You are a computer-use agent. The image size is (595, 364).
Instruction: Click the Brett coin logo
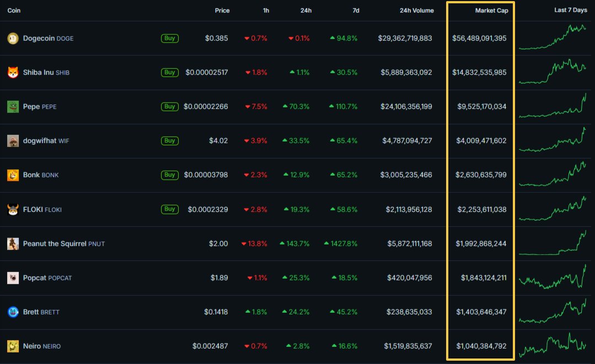point(13,312)
